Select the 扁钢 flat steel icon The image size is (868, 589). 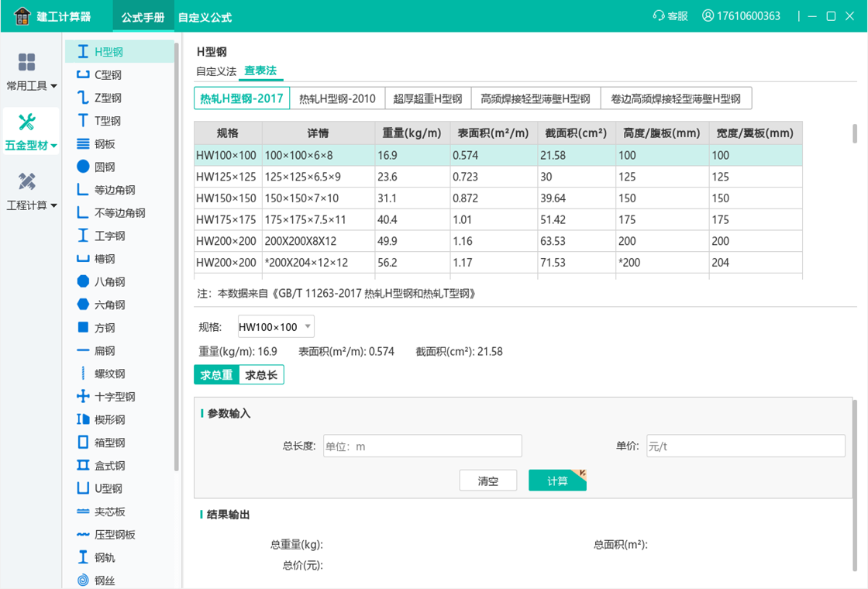[x=82, y=350]
